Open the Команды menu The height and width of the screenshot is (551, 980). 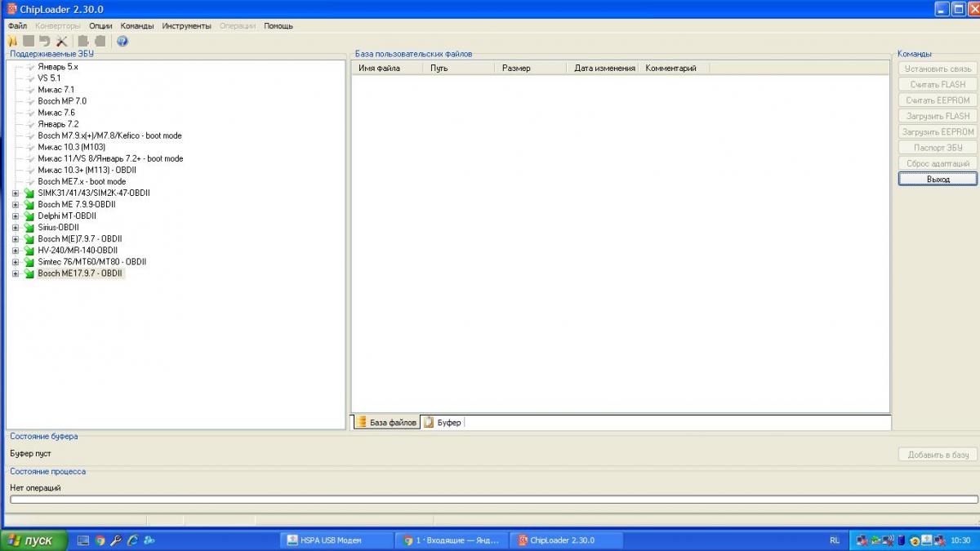pyautogui.click(x=137, y=26)
